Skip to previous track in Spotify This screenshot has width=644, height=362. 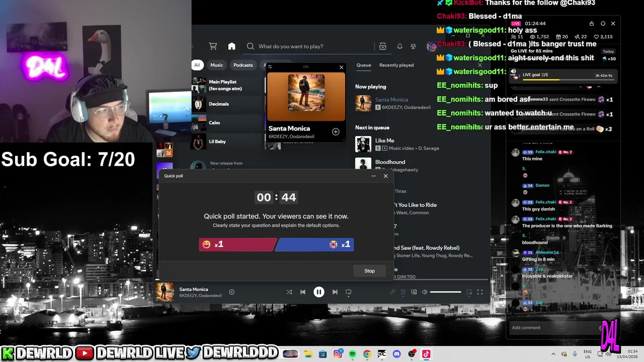coord(303,292)
